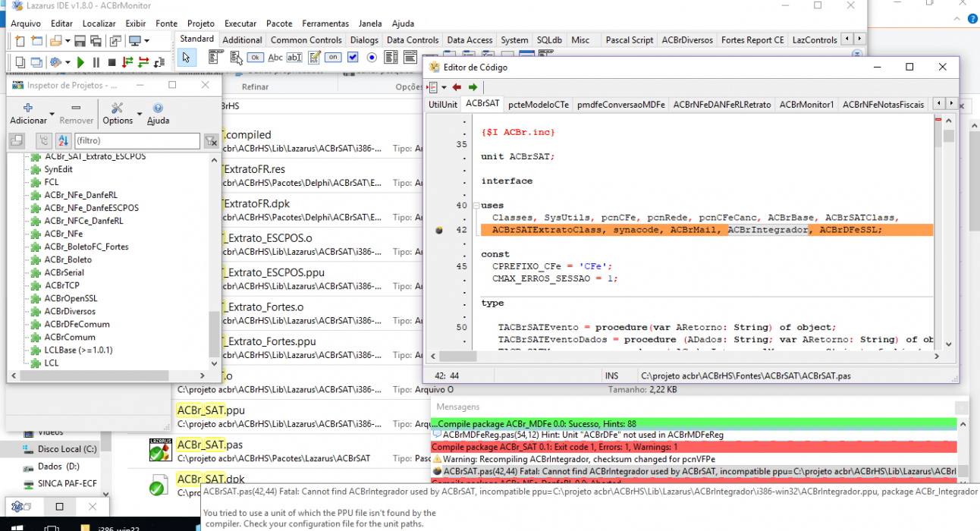
Task: Expand the build mode dropdown arrow
Action: [x=68, y=62]
